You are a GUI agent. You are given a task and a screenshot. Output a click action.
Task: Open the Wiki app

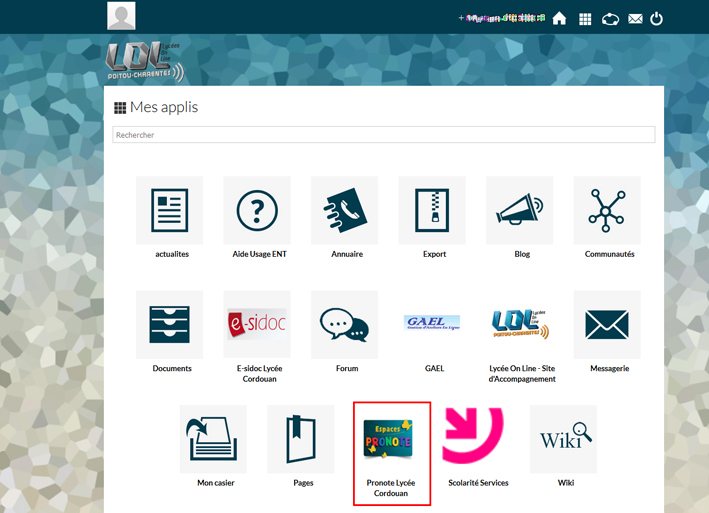[564, 439]
